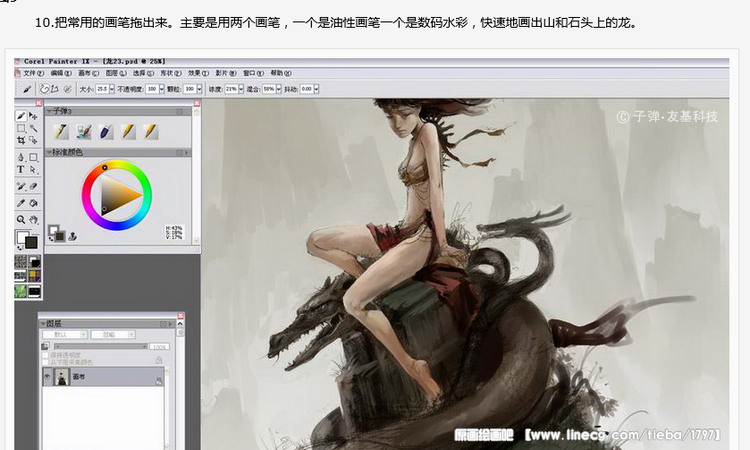Viewport: 750px width, 450px height.
Task: Select the Magnifier zoom tool
Action: [x=21, y=220]
